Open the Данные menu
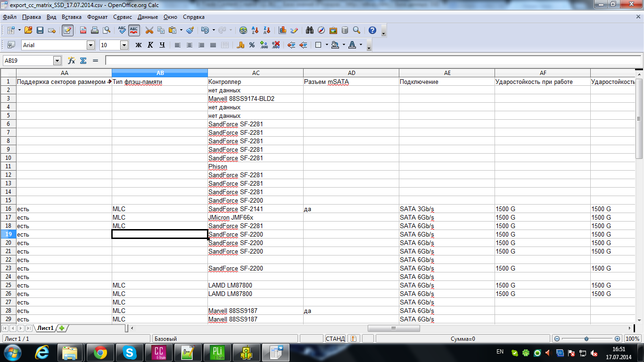The image size is (644, 362). click(x=148, y=17)
